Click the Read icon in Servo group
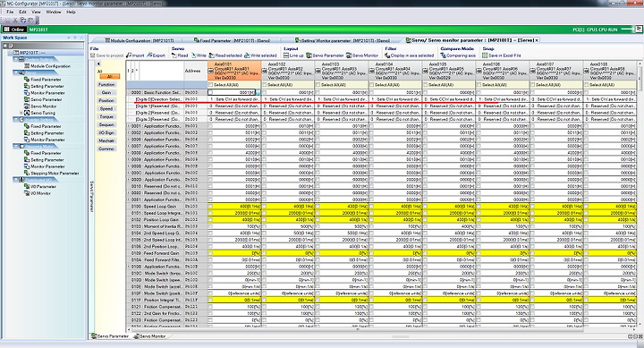644x348 pixels. 174,55
